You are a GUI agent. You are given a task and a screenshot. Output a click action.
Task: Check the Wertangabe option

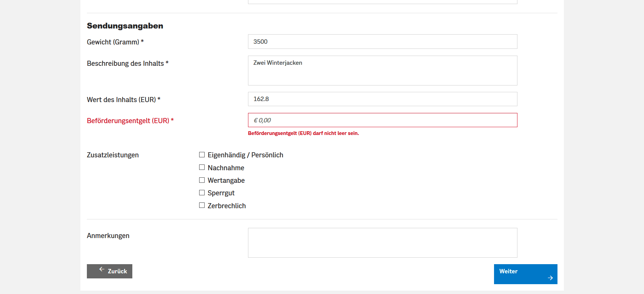click(x=202, y=180)
